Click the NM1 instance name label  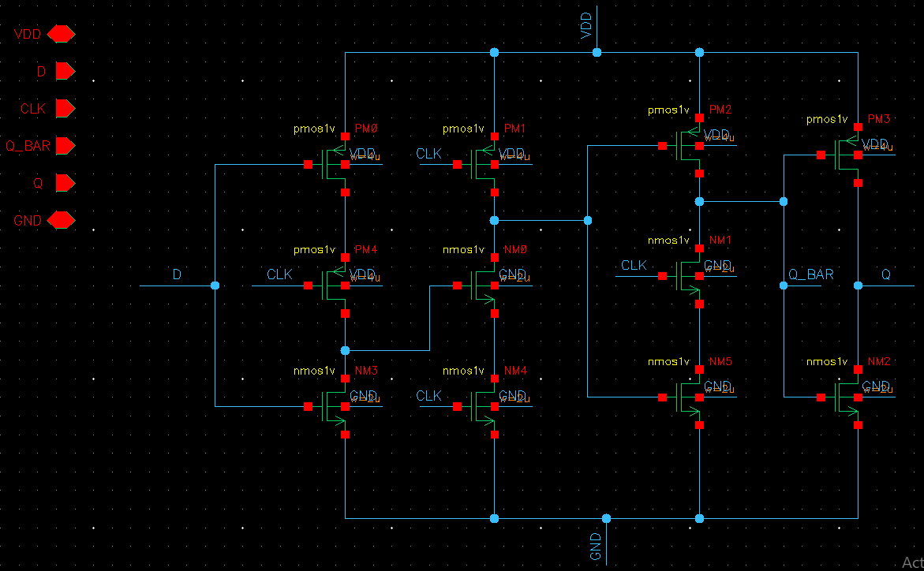pos(720,241)
